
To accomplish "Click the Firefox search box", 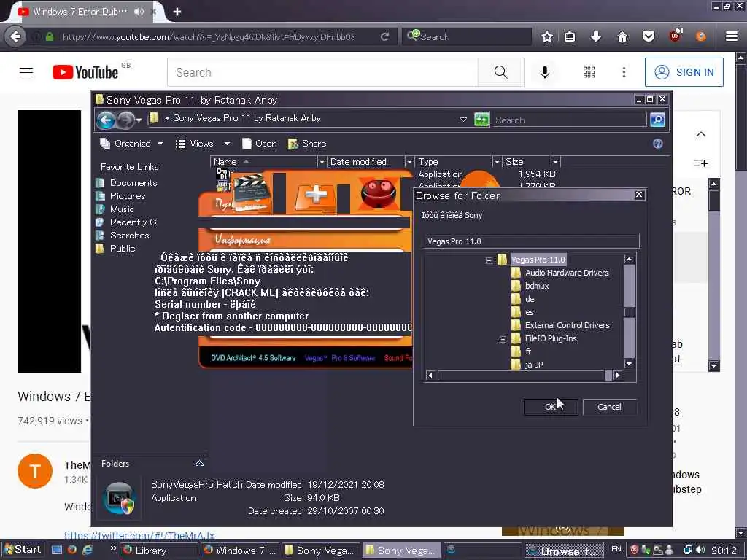I will point(467,36).
